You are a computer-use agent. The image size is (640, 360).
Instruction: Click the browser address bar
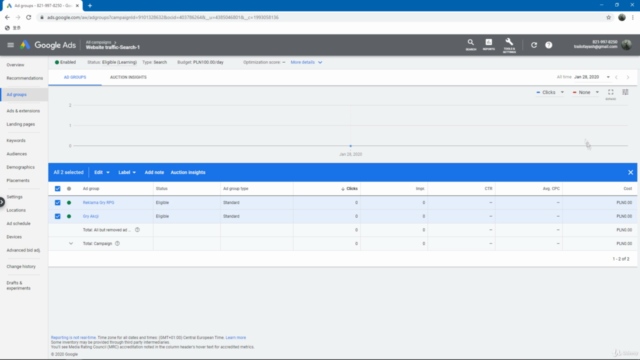[322, 18]
